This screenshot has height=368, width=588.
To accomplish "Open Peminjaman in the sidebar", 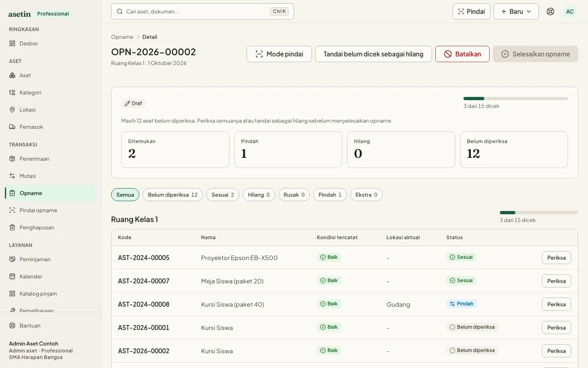I will click(51, 259).
